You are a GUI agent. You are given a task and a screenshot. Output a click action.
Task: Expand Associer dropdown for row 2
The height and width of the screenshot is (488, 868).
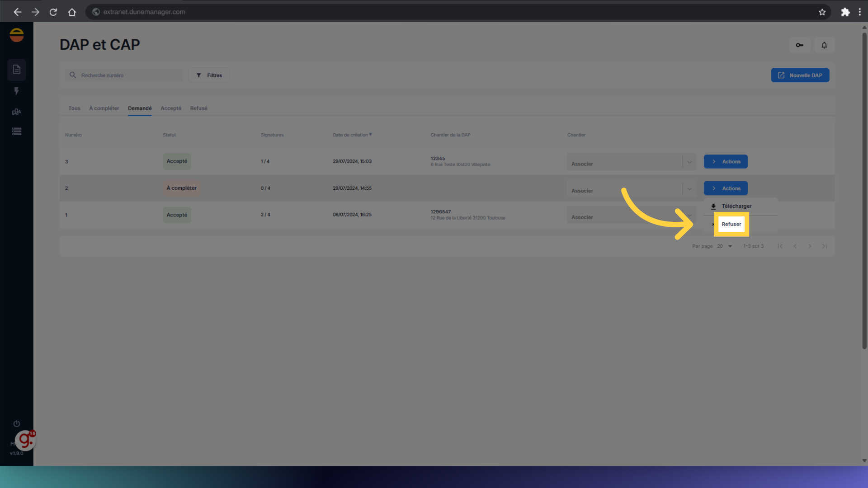click(x=689, y=189)
